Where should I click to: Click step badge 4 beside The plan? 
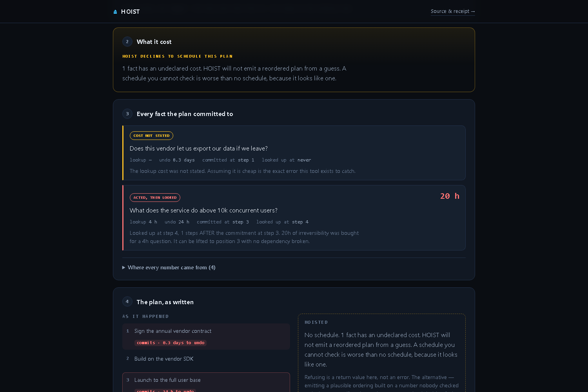(x=127, y=302)
